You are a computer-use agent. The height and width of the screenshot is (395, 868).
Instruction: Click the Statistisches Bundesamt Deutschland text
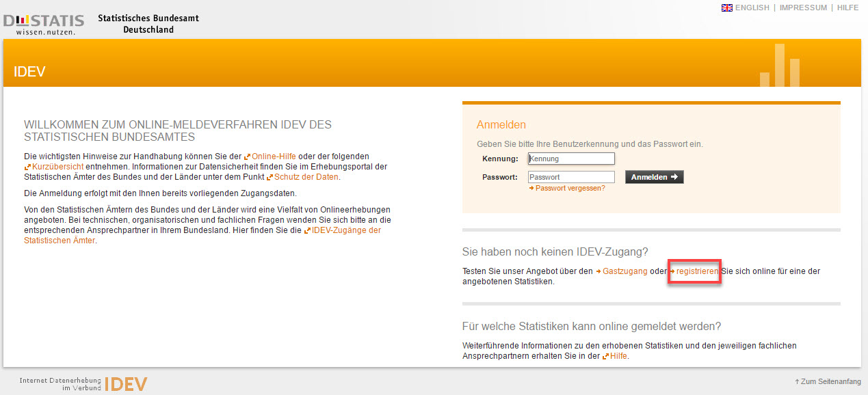pyautogui.click(x=148, y=24)
